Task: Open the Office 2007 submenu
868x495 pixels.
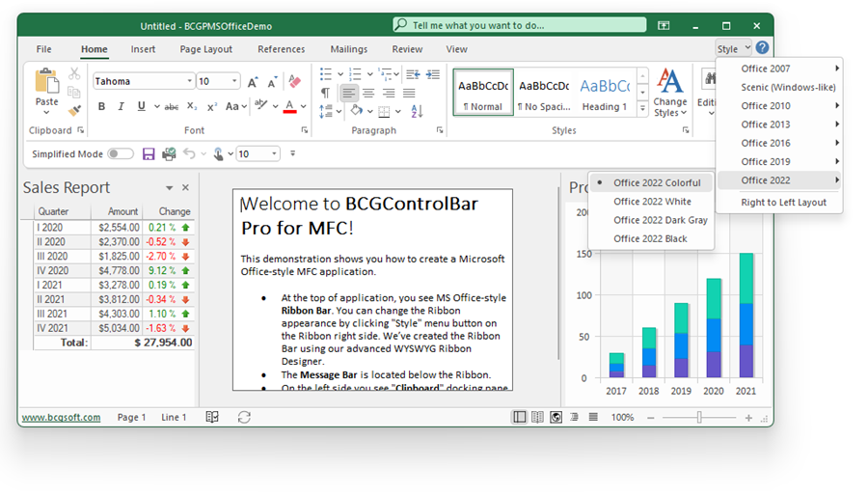Action: (x=779, y=69)
